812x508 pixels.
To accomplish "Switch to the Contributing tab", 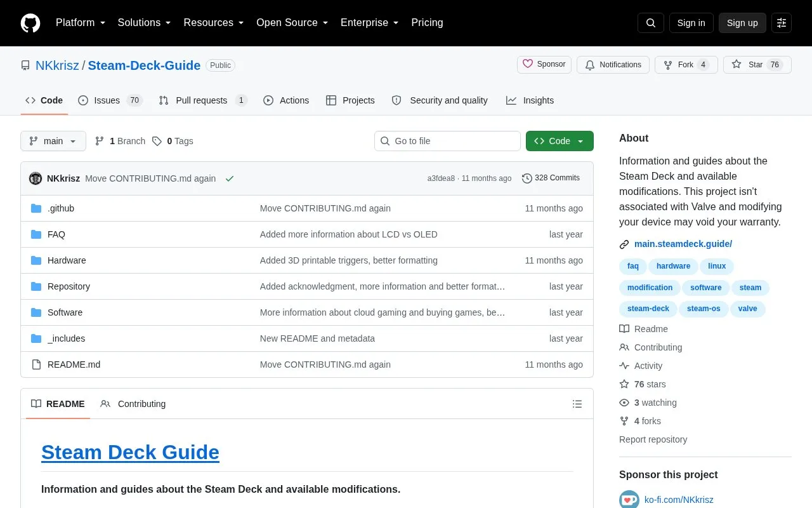I will [x=133, y=404].
